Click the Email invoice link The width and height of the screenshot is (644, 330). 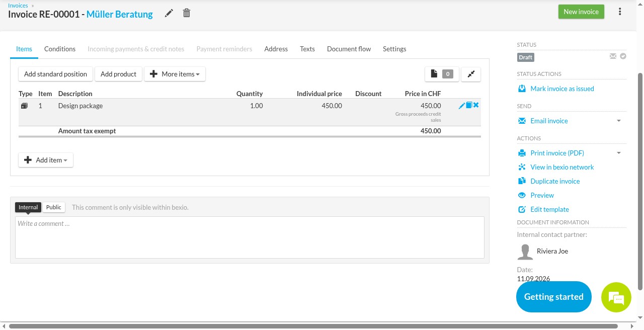(x=549, y=121)
